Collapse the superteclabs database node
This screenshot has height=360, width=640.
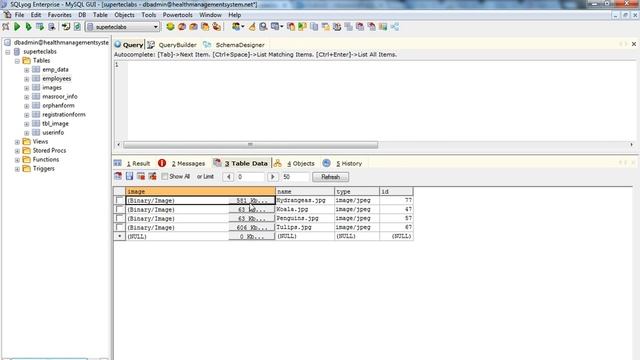[8, 52]
